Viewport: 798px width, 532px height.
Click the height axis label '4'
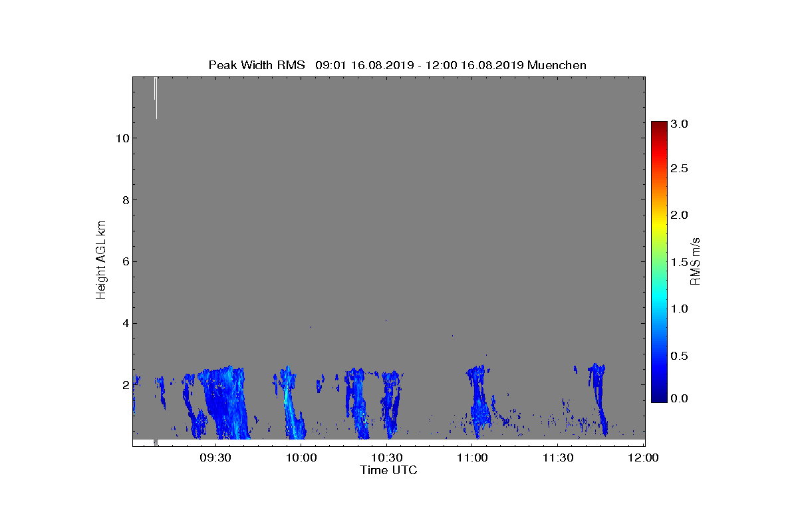pyautogui.click(x=125, y=324)
